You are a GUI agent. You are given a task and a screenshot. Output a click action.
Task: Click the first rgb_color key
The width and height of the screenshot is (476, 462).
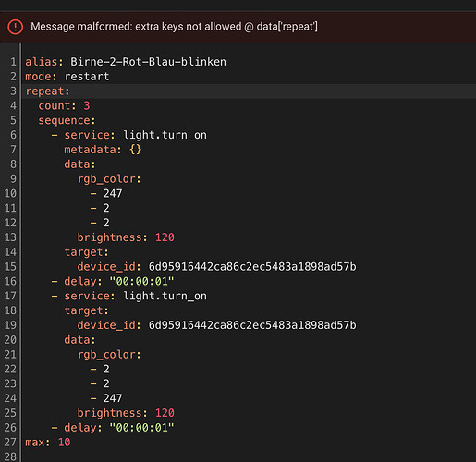coord(109,179)
